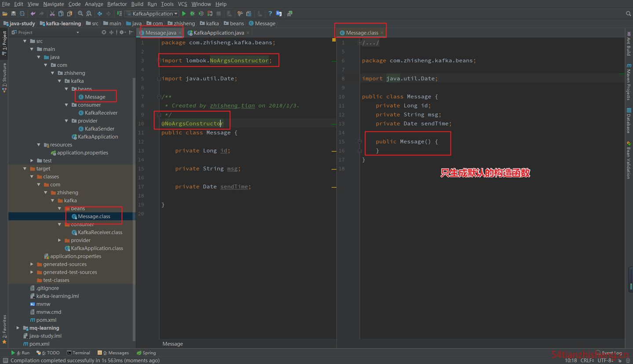Viewport: 633px width, 364px height.
Task: Open the File menu
Action: 6,4
